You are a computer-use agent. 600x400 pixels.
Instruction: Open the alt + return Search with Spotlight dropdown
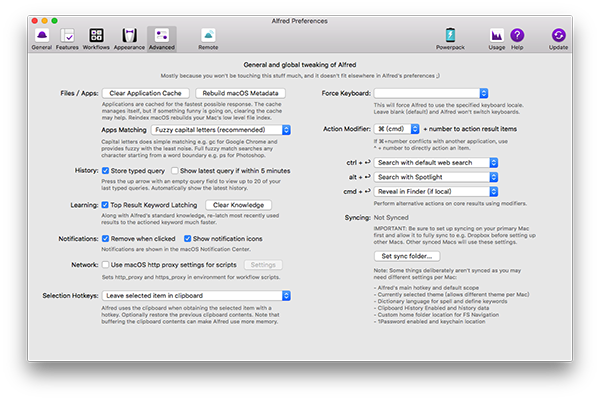(x=436, y=177)
